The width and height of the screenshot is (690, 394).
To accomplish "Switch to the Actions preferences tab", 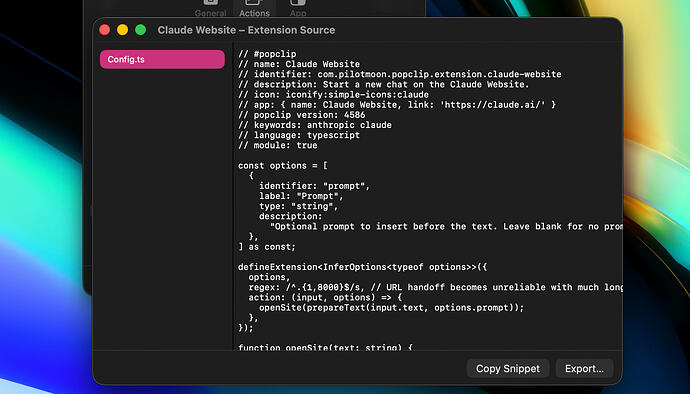I will pos(254,9).
